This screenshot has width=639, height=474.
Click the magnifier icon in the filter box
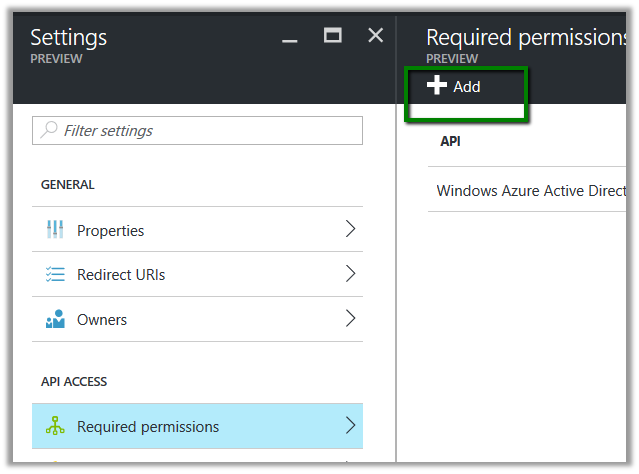point(49,131)
